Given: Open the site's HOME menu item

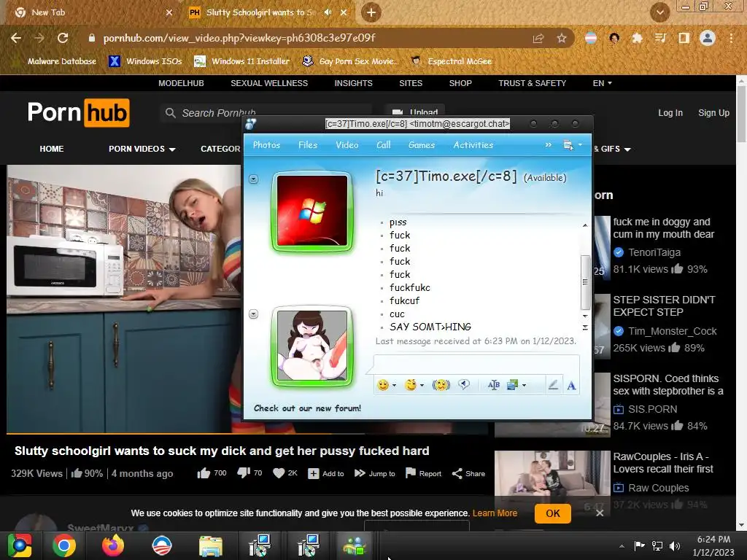Looking at the screenshot, I should pos(52,149).
